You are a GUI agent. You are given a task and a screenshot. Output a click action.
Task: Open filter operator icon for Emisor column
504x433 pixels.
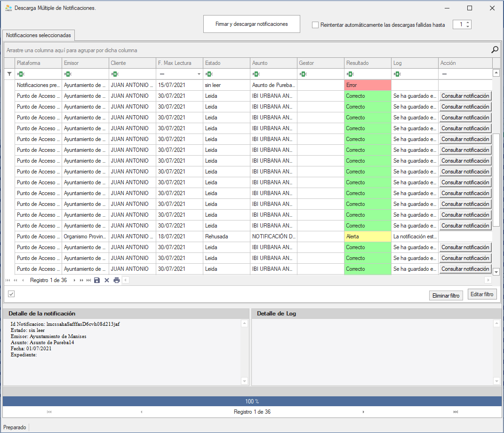point(68,74)
